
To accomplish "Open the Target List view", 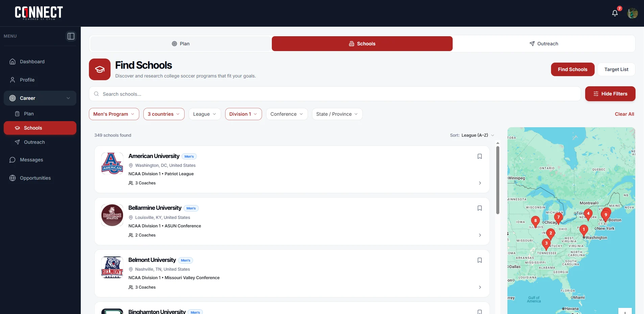I will (x=616, y=69).
